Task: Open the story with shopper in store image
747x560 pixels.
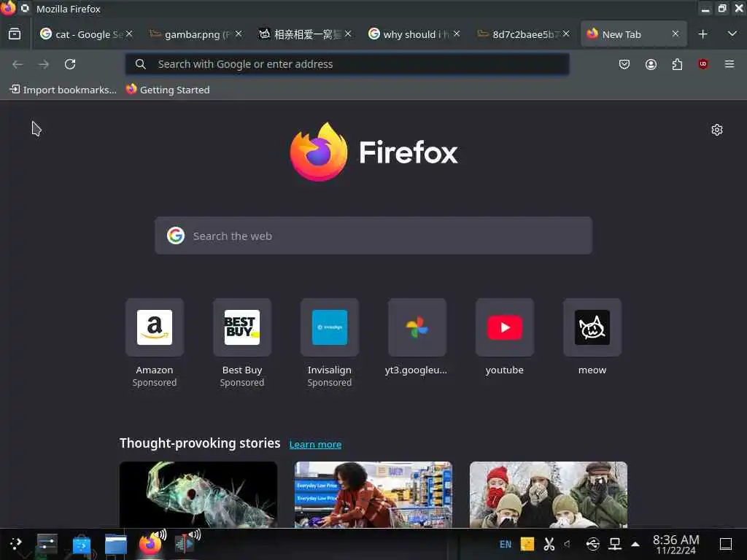Action: tap(373, 494)
